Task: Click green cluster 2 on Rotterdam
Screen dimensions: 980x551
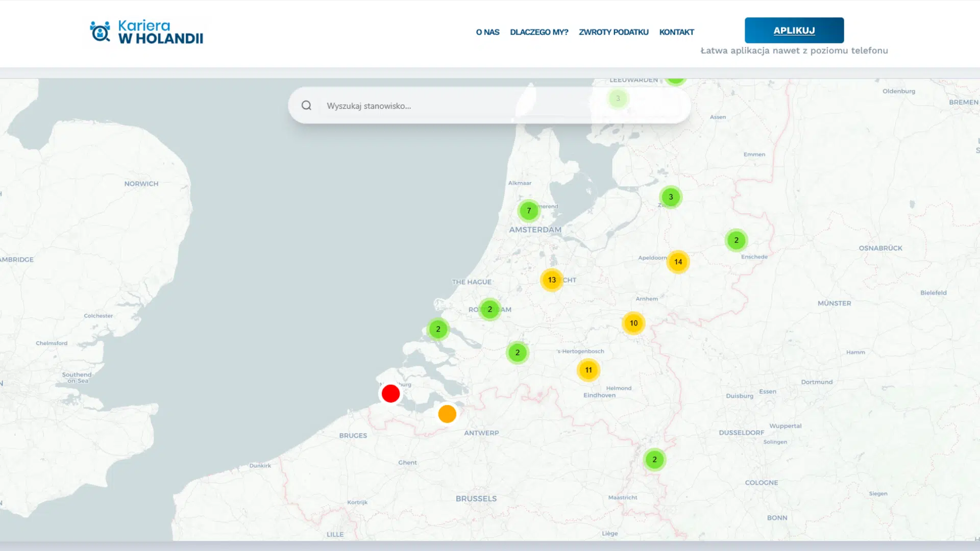Action: click(490, 309)
